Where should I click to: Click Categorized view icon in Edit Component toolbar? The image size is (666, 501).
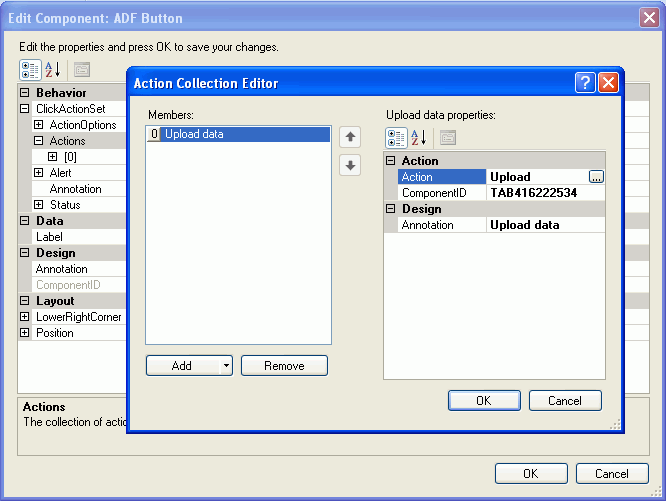click(x=30, y=70)
